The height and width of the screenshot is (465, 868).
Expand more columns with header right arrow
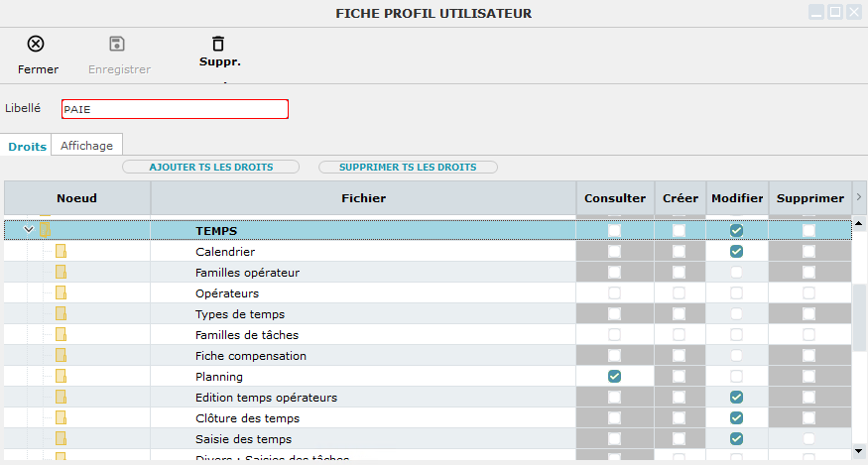[858, 198]
